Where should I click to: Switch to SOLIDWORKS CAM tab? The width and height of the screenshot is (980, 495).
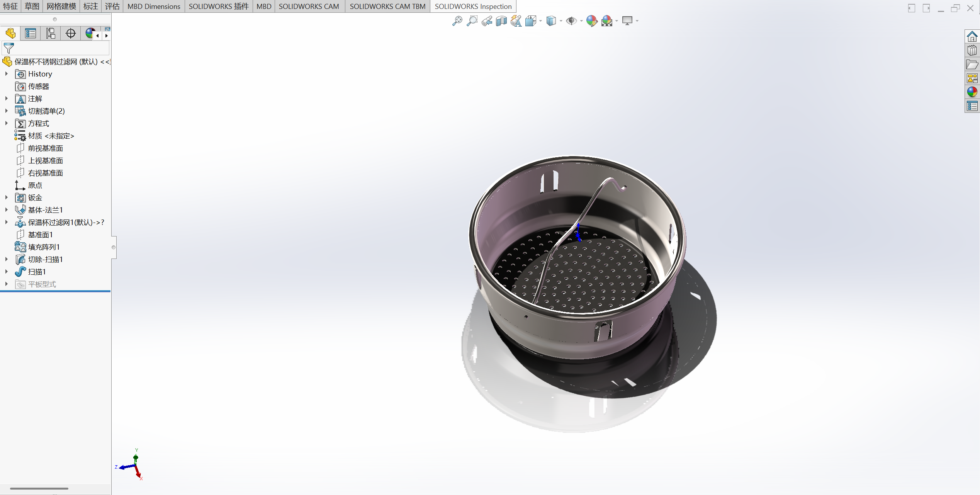(x=309, y=7)
